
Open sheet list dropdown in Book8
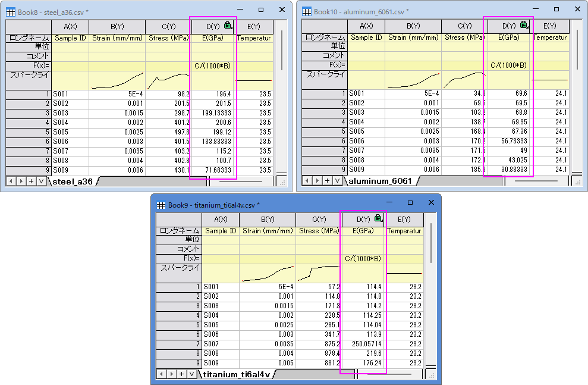(x=41, y=181)
